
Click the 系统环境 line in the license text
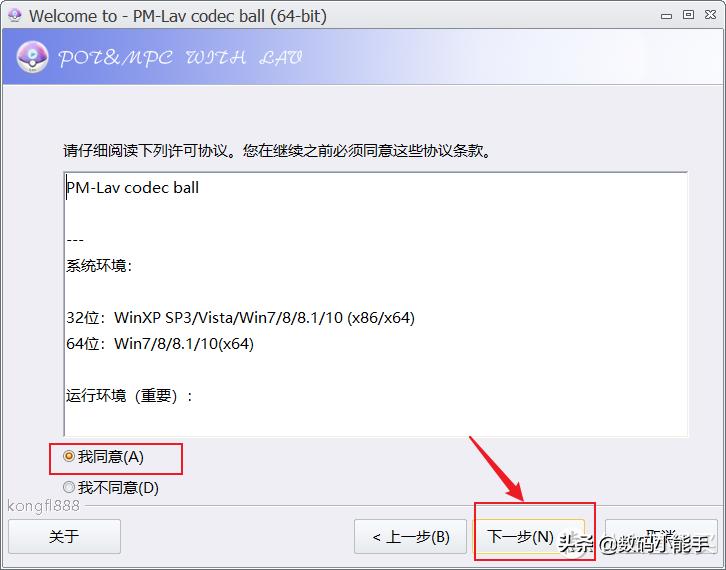[99, 266]
